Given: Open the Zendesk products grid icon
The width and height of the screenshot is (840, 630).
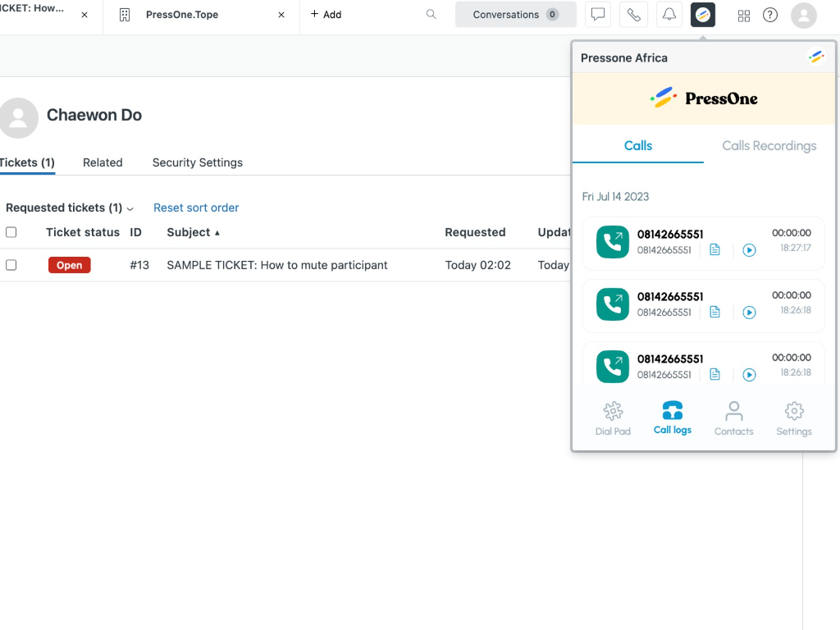Looking at the screenshot, I should tap(744, 15).
